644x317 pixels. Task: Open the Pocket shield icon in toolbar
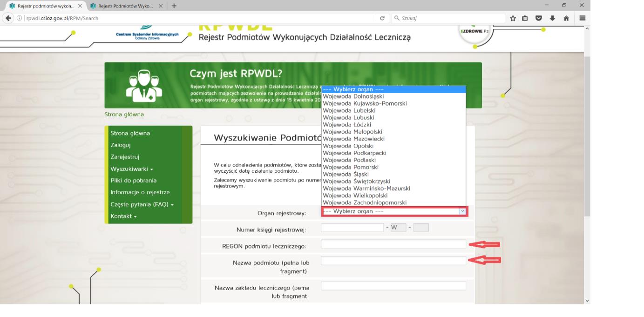tap(538, 18)
